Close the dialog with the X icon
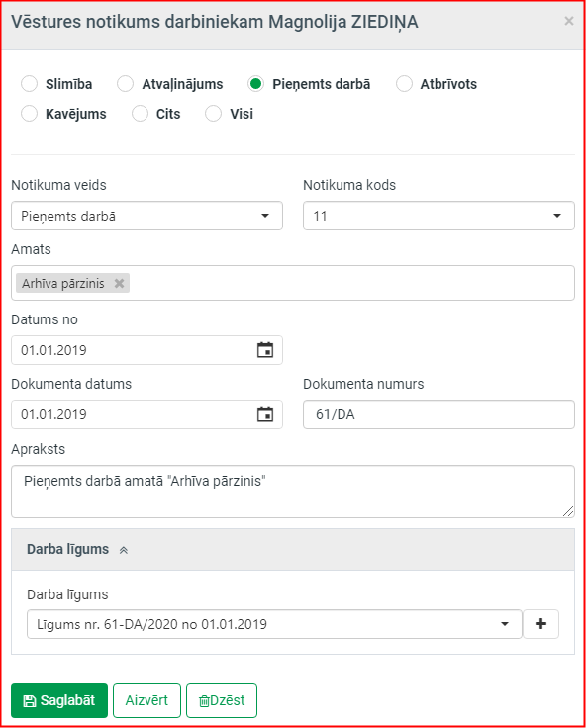The image size is (586, 728). pos(569,21)
